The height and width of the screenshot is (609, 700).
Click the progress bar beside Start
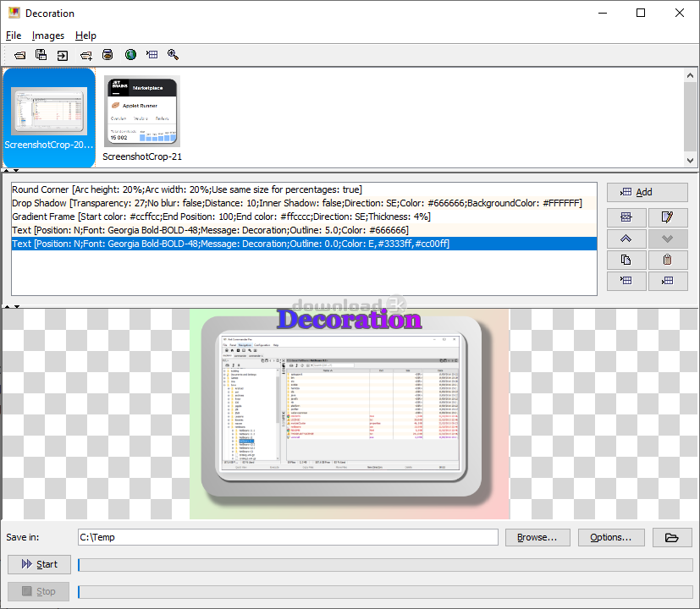click(385, 565)
